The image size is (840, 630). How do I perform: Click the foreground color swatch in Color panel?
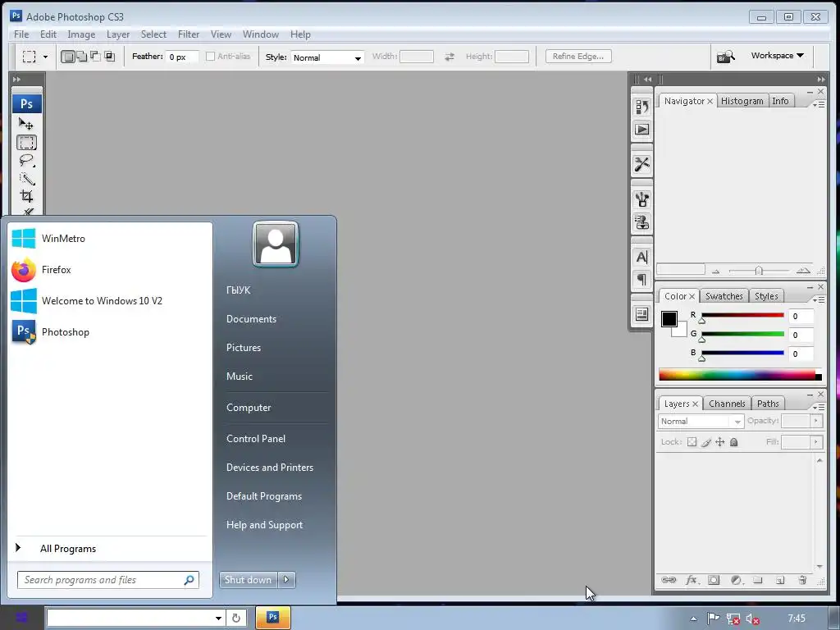click(x=669, y=319)
